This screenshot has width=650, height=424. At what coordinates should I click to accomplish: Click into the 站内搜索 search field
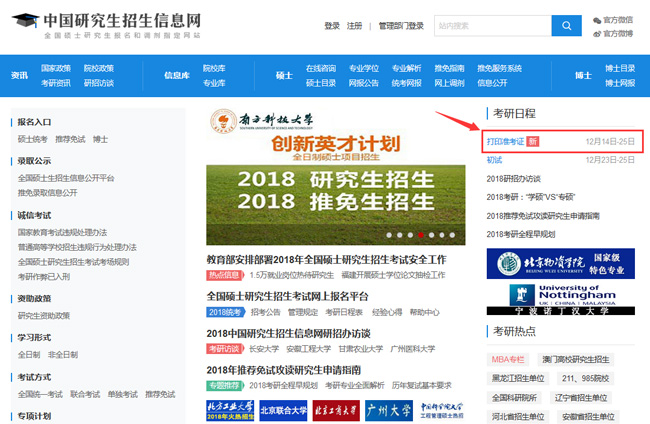coord(492,26)
